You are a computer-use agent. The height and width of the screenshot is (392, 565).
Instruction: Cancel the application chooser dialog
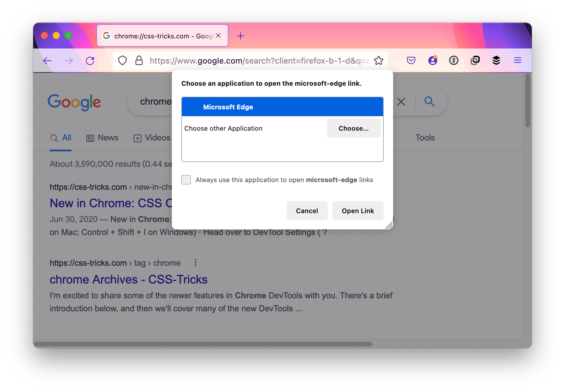(307, 211)
